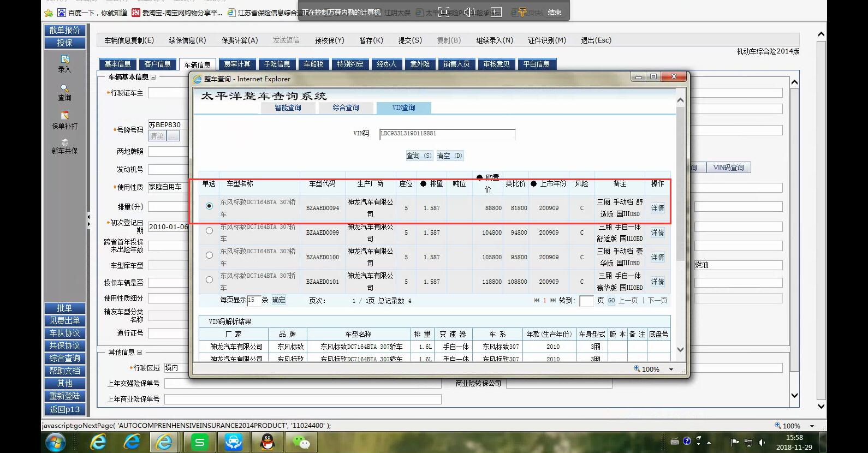Click 暂存(K) in toolbar
868x453 pixels.
point(371,40)
